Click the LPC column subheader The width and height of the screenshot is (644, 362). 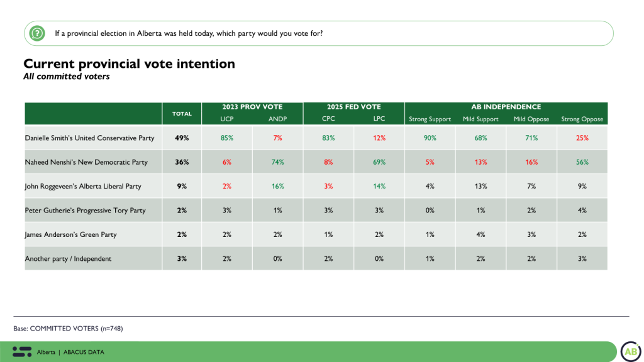pos(379,119)
